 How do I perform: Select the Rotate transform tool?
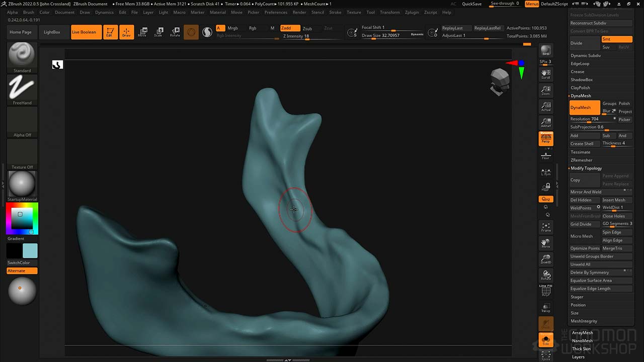tap(175, 32)
